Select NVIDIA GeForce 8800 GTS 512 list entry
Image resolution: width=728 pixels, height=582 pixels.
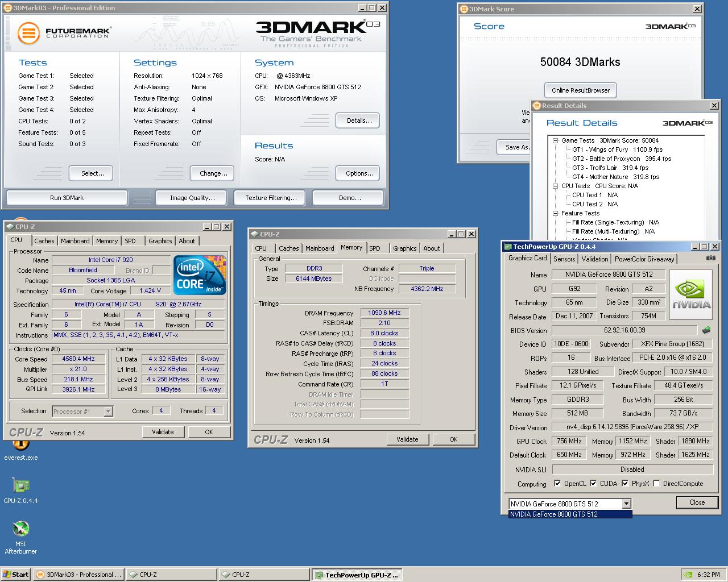570,514
